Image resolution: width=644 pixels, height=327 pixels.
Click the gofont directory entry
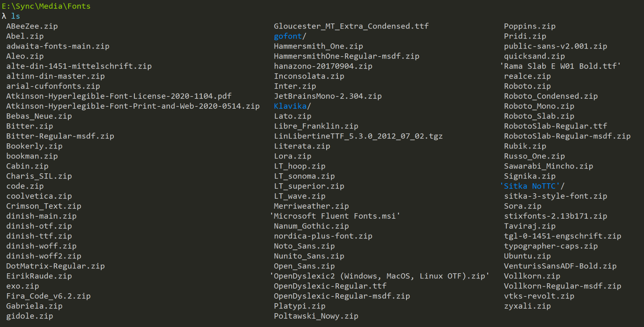288,36
